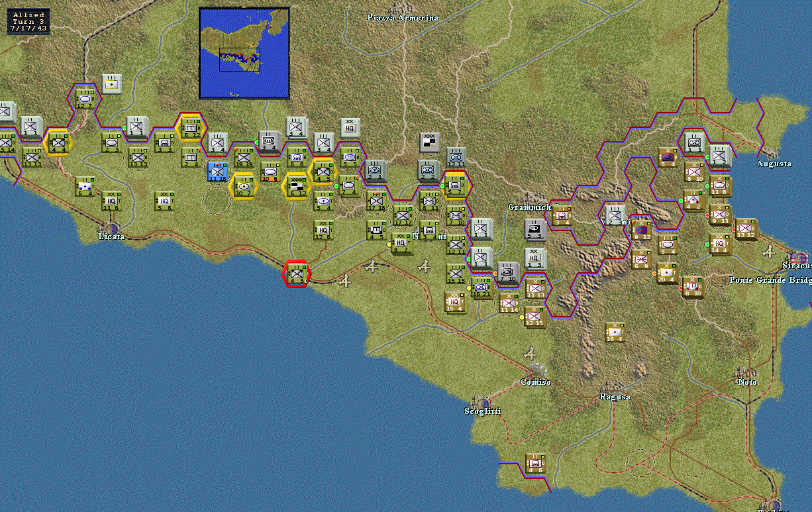Pick the dark grey 5-3 unit counter

pos(535,229)
